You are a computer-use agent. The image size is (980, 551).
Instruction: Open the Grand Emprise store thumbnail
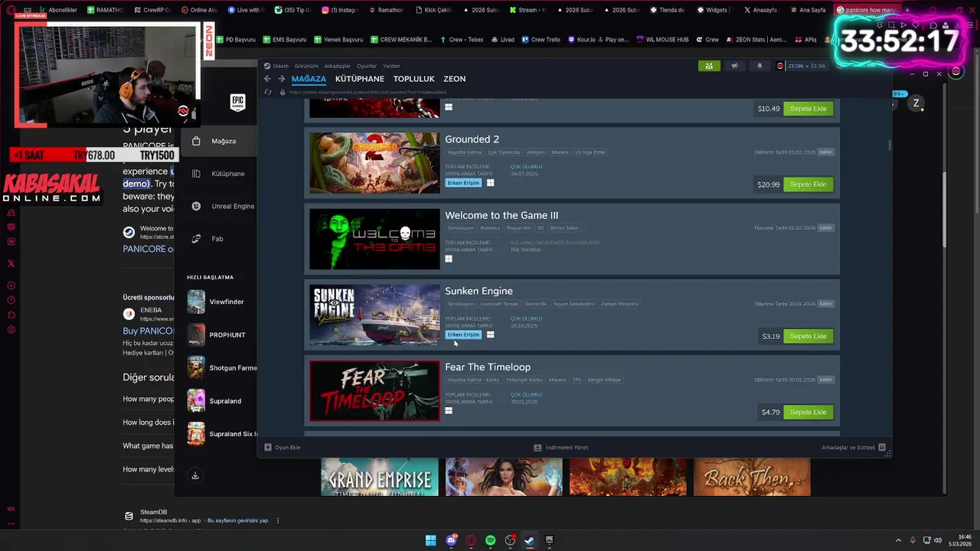[x=380, y=477]
